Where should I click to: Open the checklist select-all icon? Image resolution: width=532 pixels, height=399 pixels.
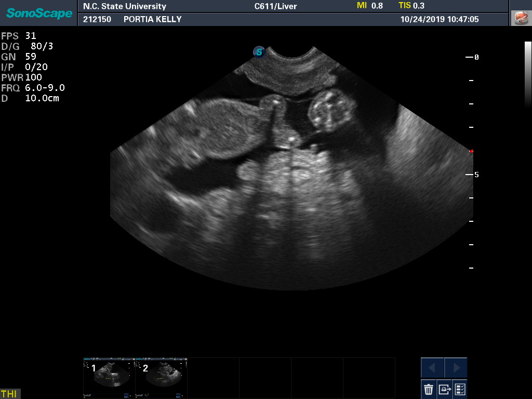click(460, 389)
